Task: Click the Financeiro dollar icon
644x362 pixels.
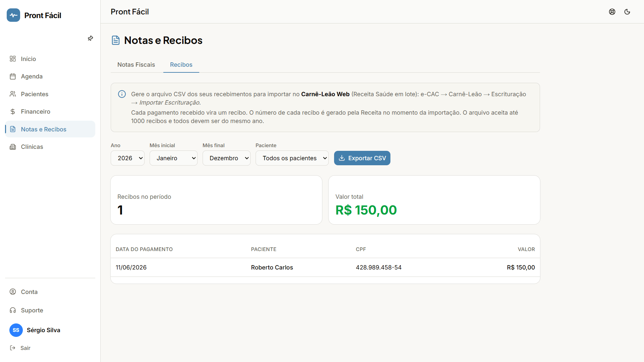Action: click(x=13, y=112)
